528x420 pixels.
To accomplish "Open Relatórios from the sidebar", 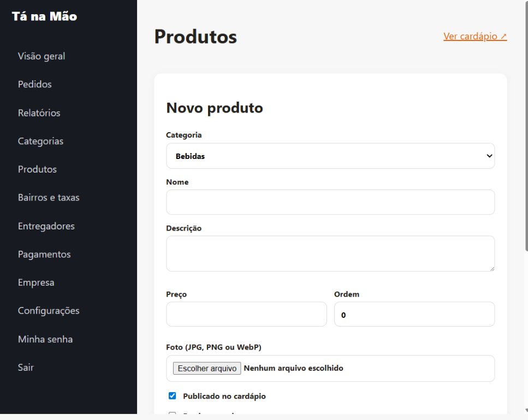I will pyautogui.click(x=39, y=113).
